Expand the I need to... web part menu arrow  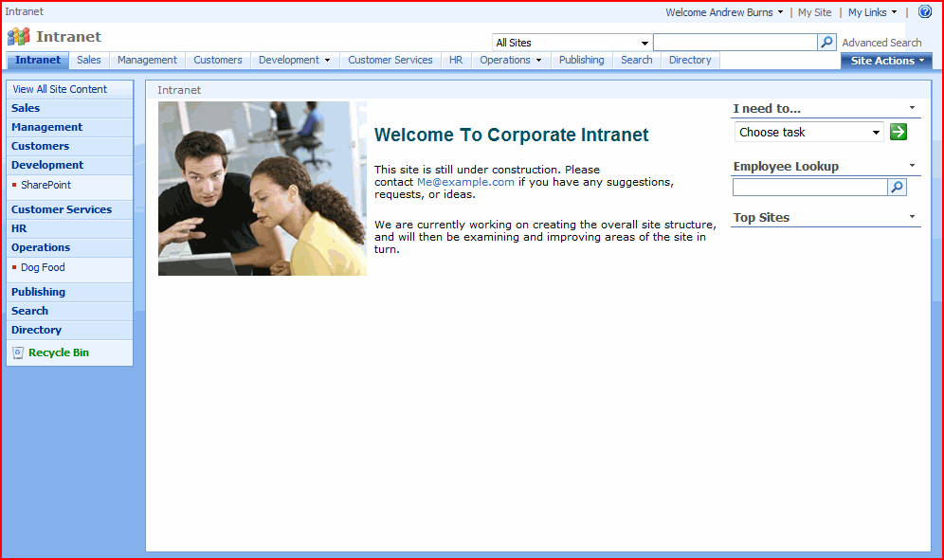[912, 108]
